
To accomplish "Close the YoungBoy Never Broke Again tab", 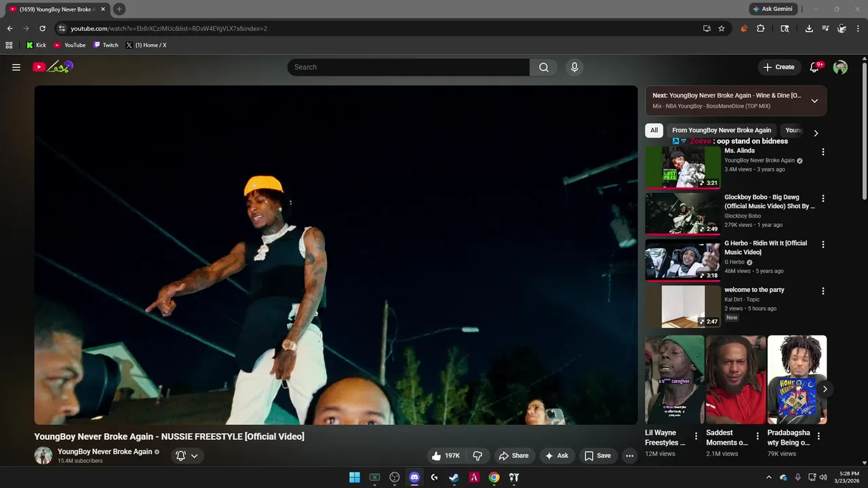I will (103, 9).
